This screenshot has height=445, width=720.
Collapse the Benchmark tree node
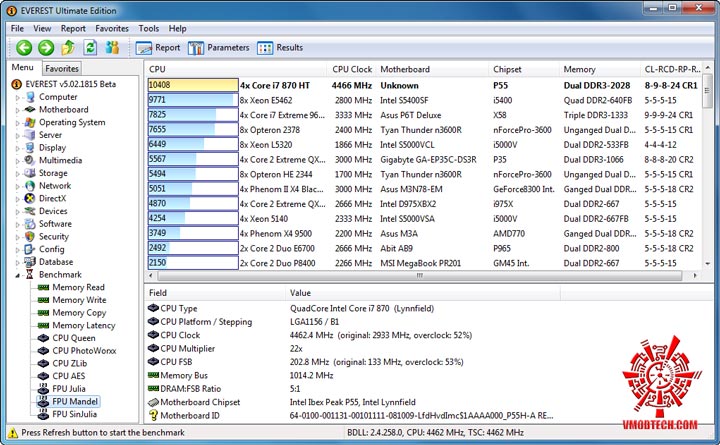point(17,276)
